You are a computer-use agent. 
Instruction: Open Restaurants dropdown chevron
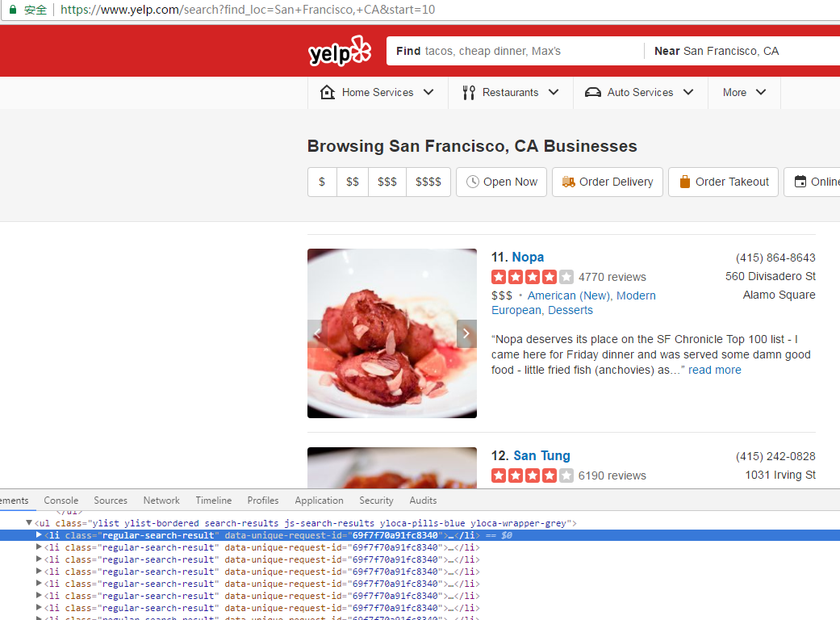point(554,92)
